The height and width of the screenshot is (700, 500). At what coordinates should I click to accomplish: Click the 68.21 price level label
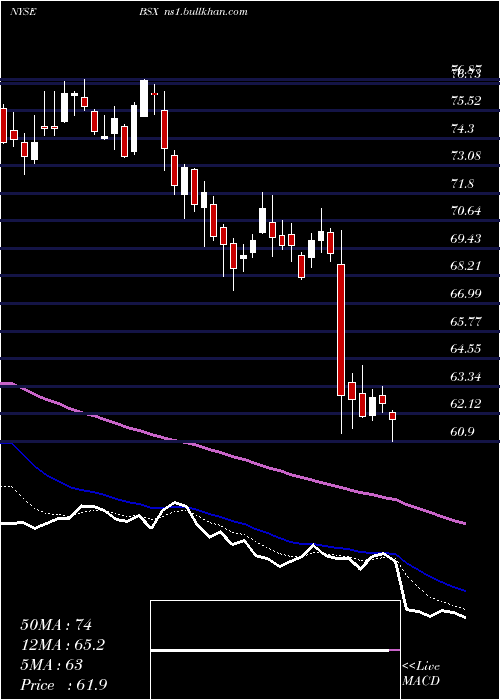point(466,266)
